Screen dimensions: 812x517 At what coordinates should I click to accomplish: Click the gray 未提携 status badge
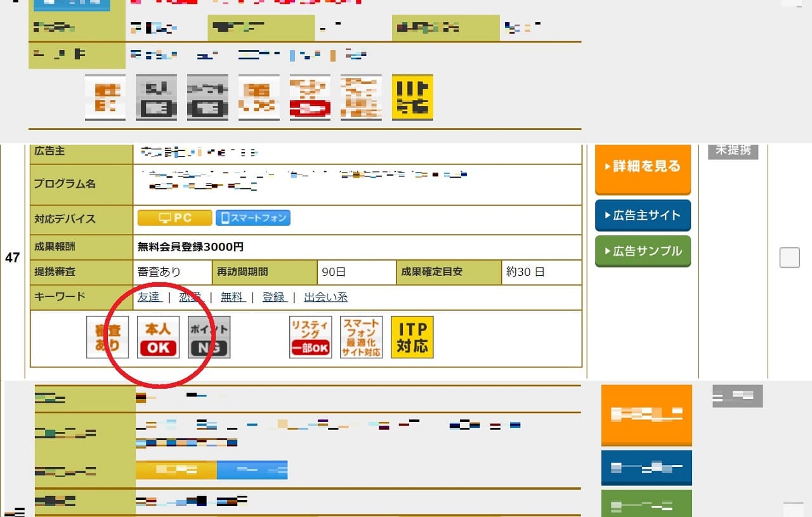click(733, 151)
